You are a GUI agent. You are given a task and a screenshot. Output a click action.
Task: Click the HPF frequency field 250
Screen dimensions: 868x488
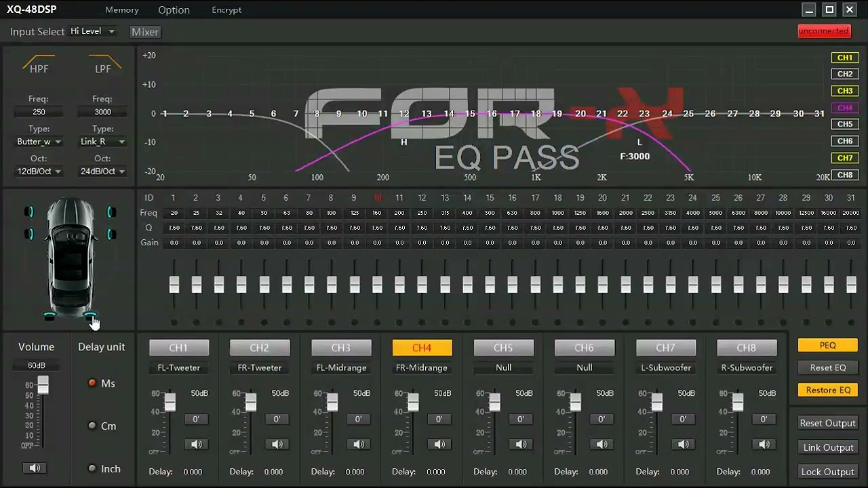click(x=39, y=112)
